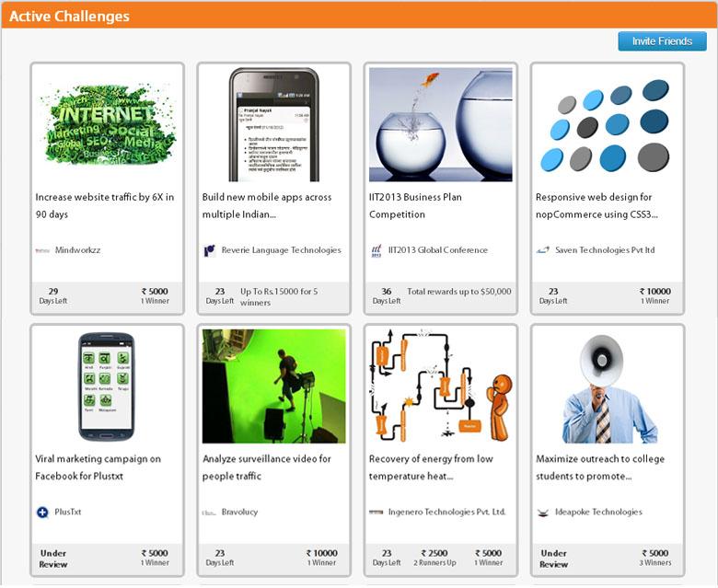Open 'Increase website traffic by 6X' challenge
This screenshot has width=718, height=588.
coord(104,205)
